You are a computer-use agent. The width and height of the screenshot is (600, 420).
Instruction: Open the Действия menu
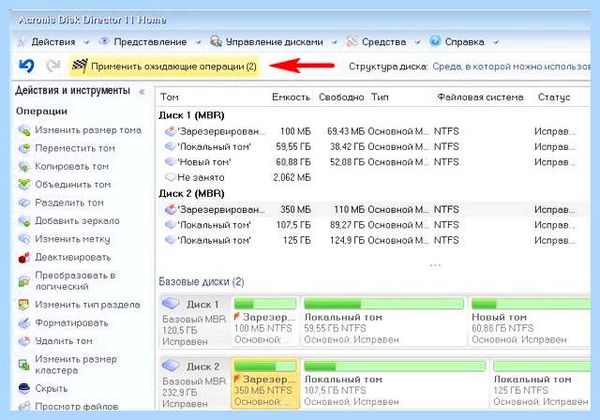coord(53,42)
